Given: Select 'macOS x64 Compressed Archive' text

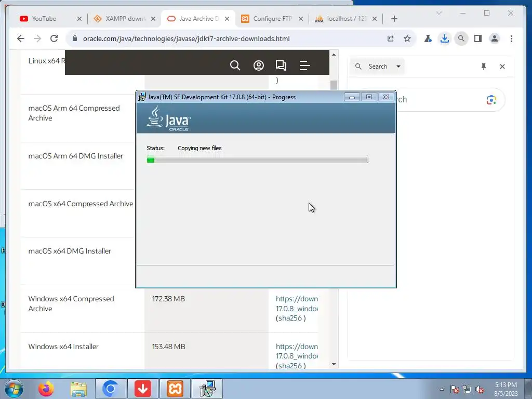Looking at the screenshot, I should (x=81, y=204).
